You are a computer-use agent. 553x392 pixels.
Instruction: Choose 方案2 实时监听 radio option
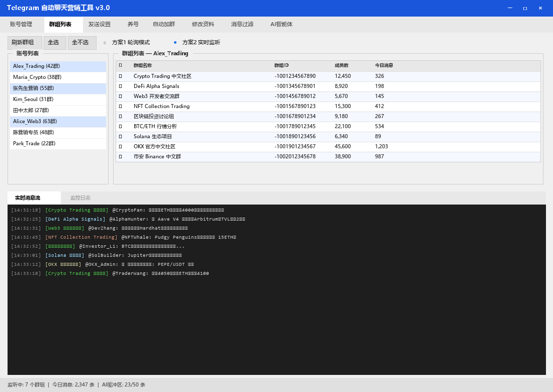pyautogui.click(x=175, y=43)
